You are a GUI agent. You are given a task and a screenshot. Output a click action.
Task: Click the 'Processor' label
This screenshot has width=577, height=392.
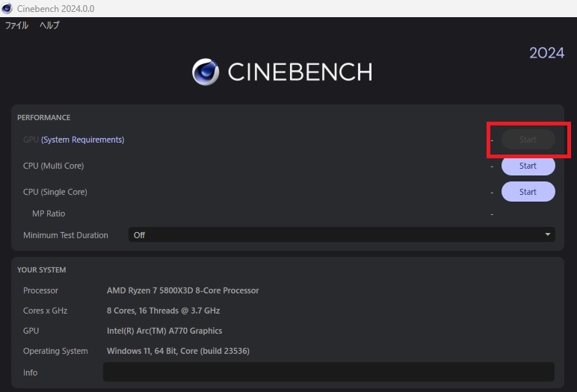pyautogui.click(x=40, y=290)
